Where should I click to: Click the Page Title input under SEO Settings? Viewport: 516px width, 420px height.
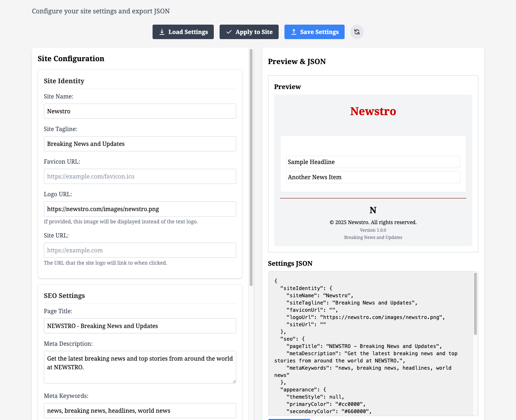coord(140,326)
